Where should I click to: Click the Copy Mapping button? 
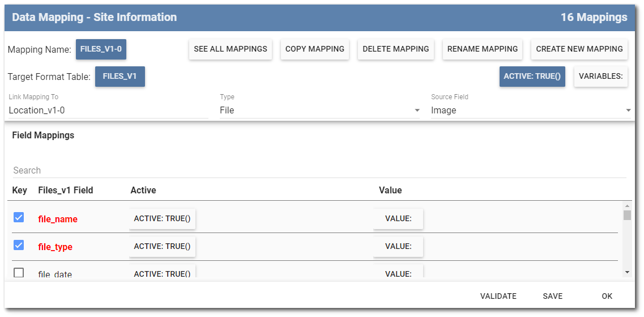(314, 49)
